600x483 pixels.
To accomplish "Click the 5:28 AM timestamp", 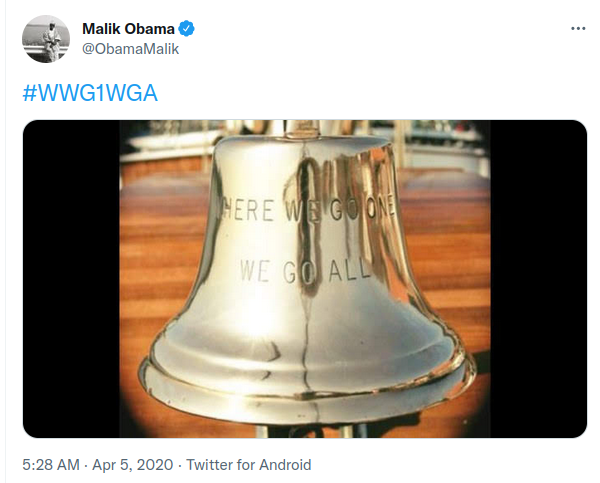I will pos(51,465).
